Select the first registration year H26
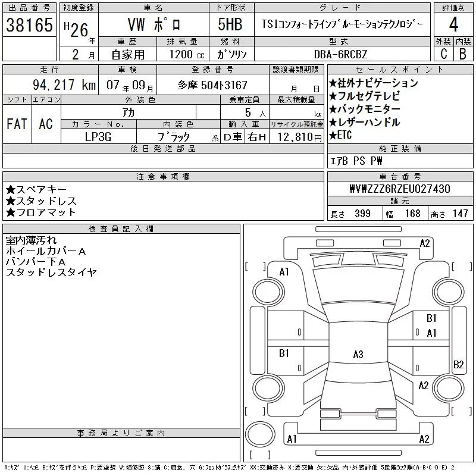476x476 pixels. pos(76,29)
